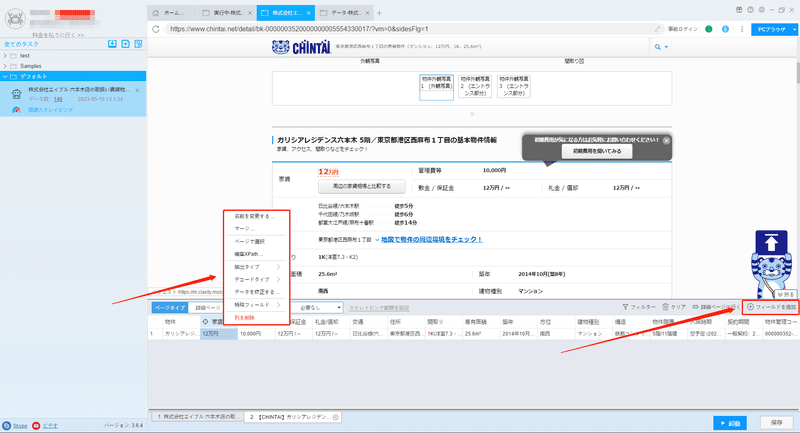Remove the task entry with X icon

137,90
